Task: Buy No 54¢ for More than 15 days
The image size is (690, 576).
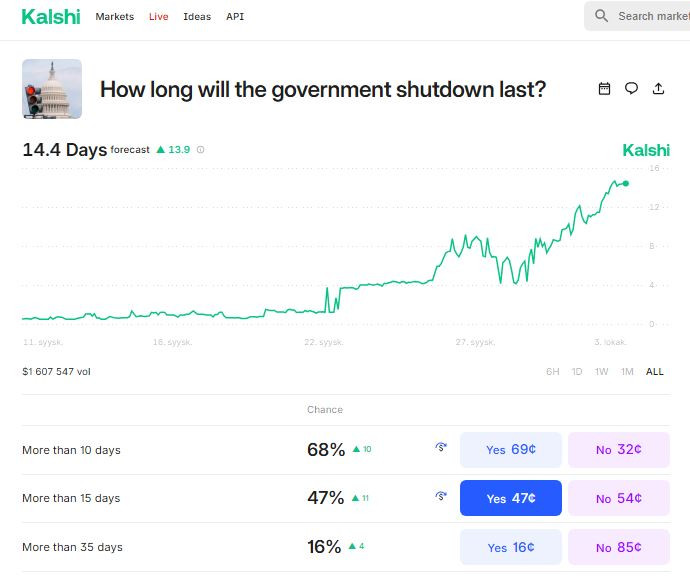Action: point(618,498)
